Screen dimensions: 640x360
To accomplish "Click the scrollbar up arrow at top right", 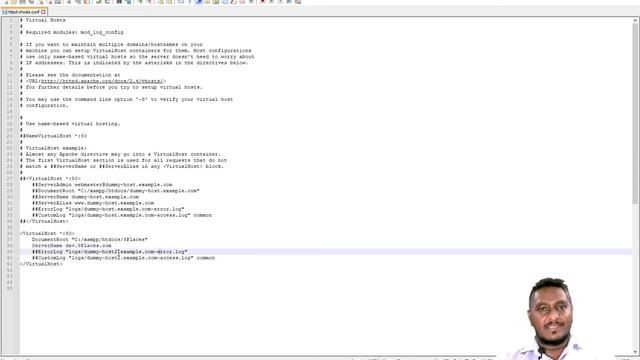I will point(636,20).
